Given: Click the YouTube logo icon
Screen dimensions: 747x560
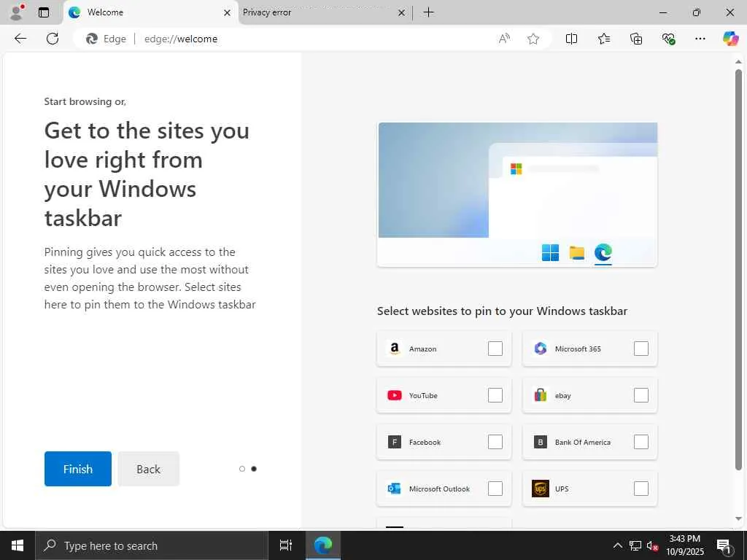Looking at the screenshot, I should tap(395, 395).
